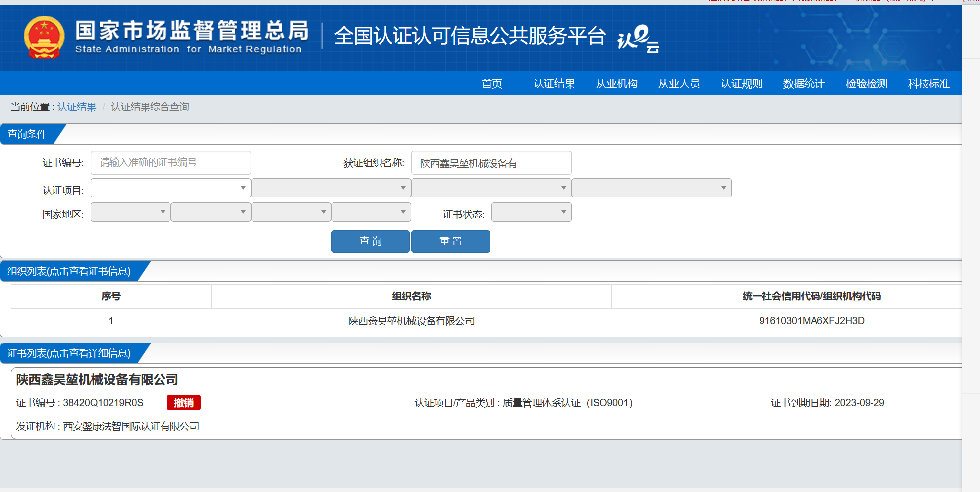Click expiry date 2023-09-29

[860, 403]
